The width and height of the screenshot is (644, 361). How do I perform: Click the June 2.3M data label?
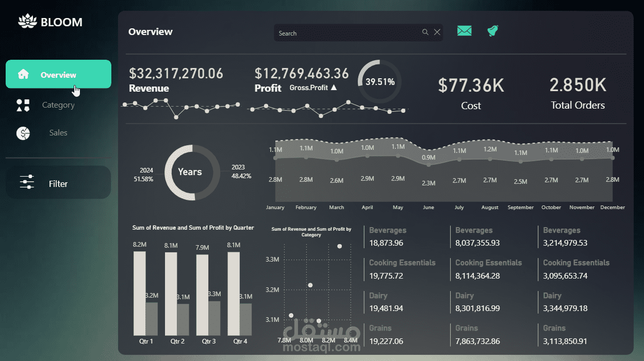click(428, 183)
